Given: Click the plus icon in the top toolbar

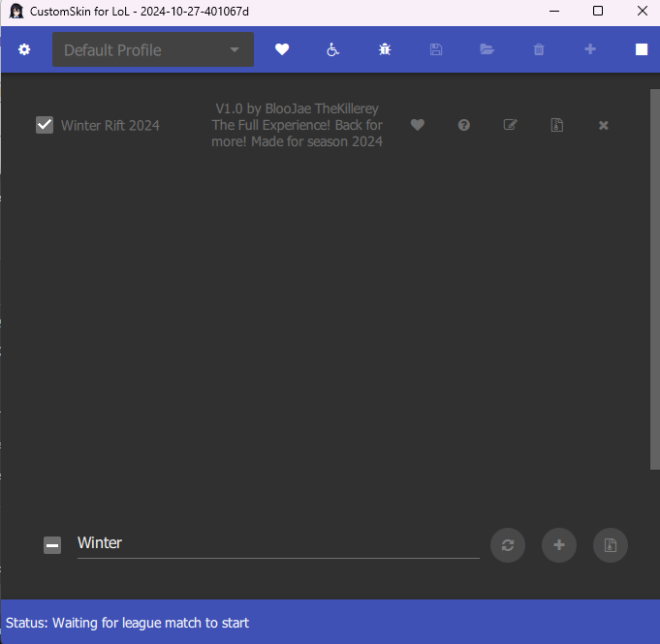Looking at the screenshot, I should tap(590, 50).
